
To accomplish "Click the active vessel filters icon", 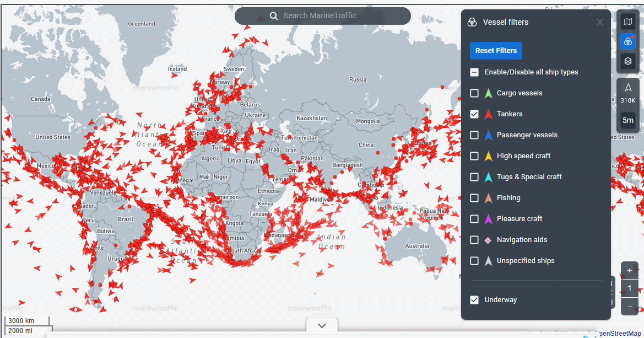I will (x=627, y=41).
